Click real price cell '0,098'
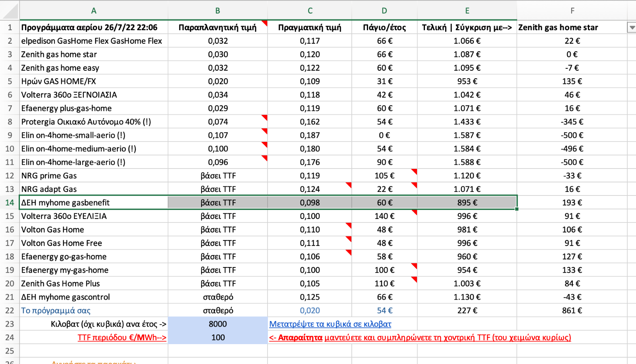This screenshot has height=364, width=636. [310, 203]
